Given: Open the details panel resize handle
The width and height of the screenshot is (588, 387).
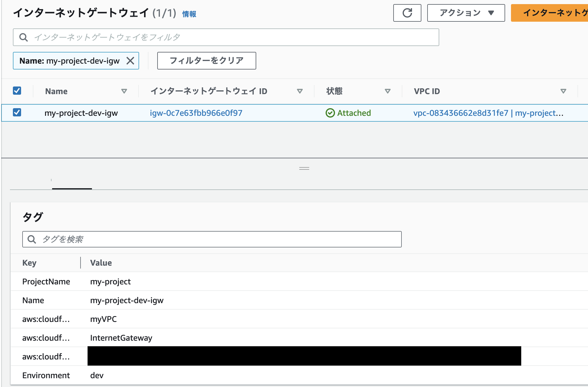Looking at the screenshot, I should pos(304,169).
